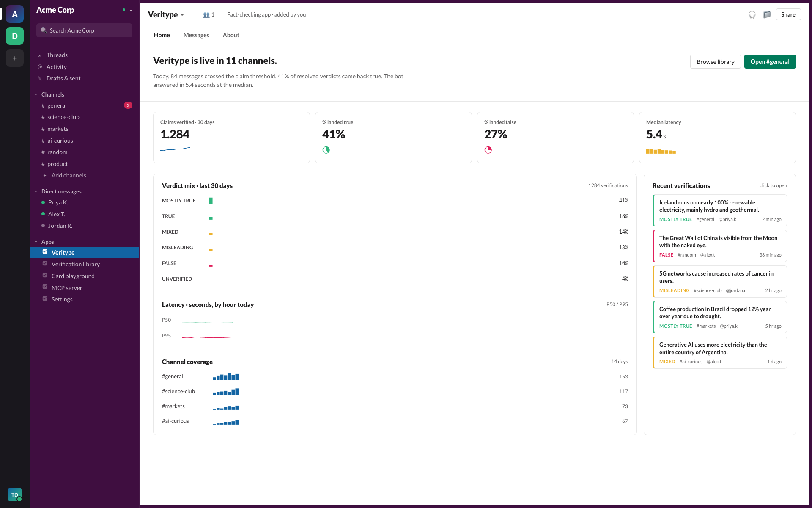
Task: Open the Acme Corp workspace tile
Action: click(15, 14)
